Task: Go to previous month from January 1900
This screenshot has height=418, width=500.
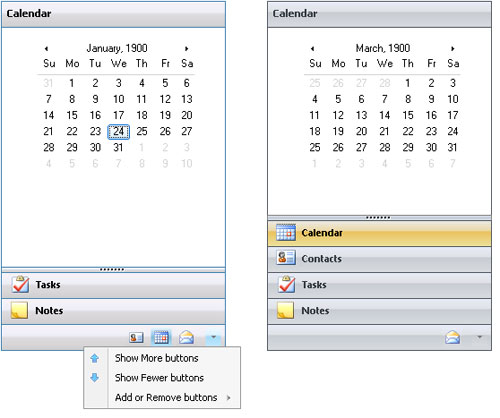Action: point(46,49)
